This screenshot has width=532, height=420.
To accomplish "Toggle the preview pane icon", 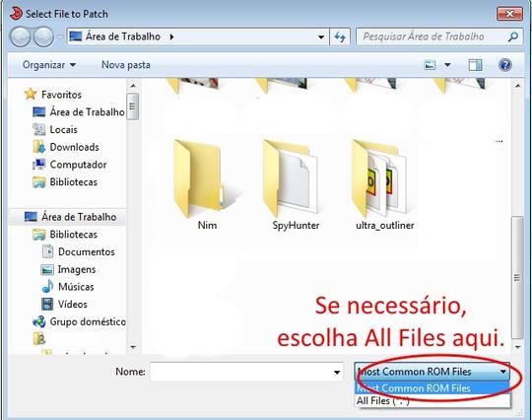I will (475, 65).
